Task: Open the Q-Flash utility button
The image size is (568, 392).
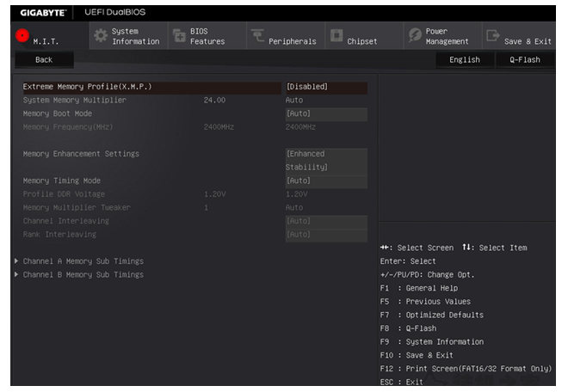Action: [524, 60]
